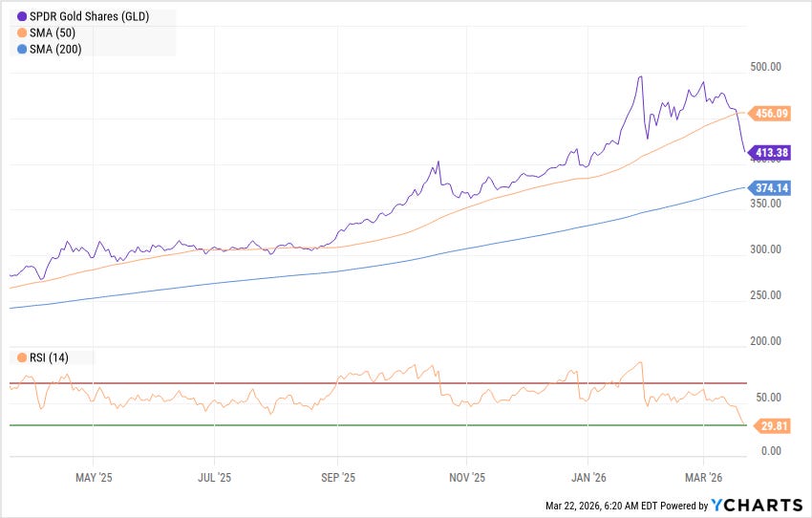The height and width of the screenshot is (518, 812).
Task: Click the 500.00 y-axis label
Action: 765,67
